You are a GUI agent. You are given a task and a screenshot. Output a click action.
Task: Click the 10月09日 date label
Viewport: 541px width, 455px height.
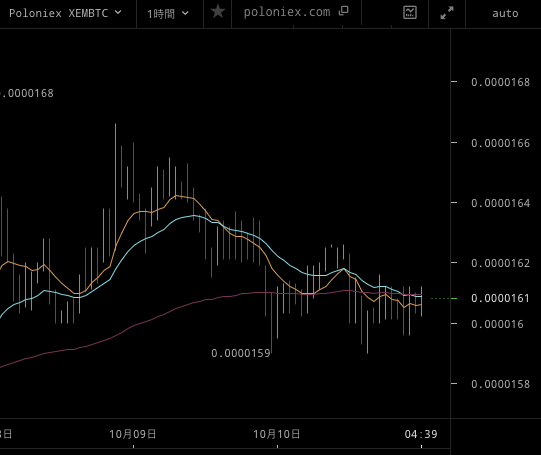133,434
